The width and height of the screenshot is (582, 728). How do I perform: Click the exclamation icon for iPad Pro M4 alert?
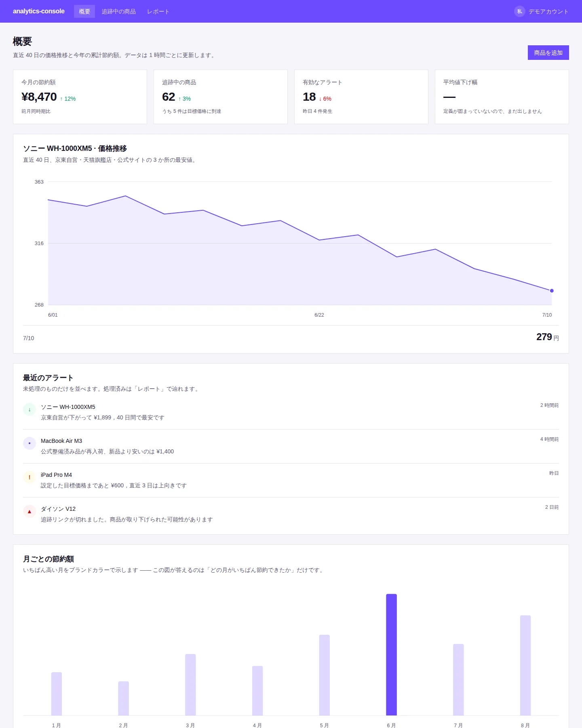coord(30,477)
